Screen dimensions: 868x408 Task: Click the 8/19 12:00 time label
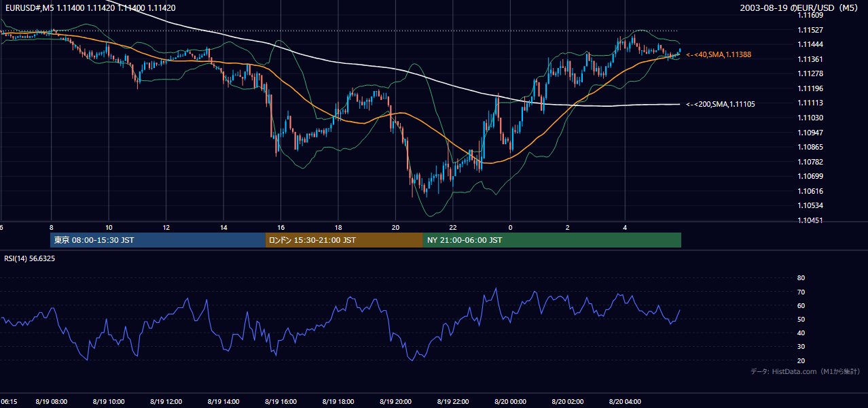[166, 402]
